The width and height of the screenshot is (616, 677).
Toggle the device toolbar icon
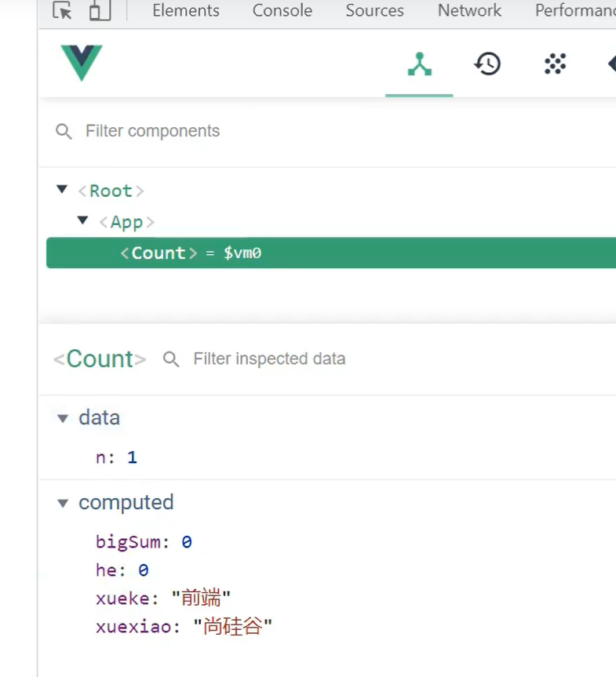tap(100, 10)
